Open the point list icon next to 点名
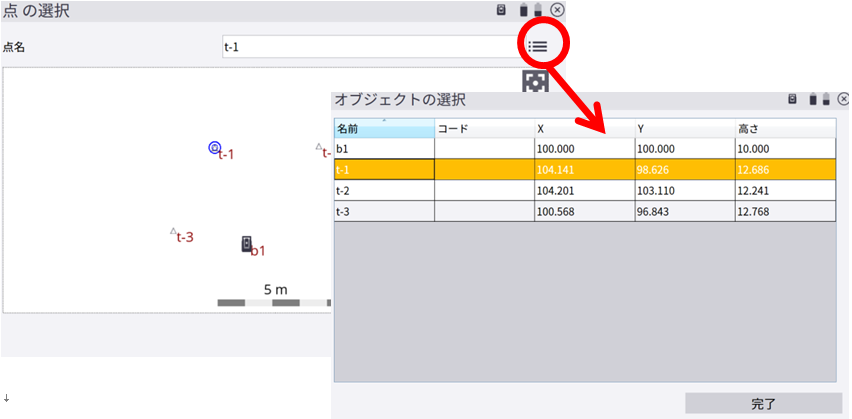 (x=538, y=46)
